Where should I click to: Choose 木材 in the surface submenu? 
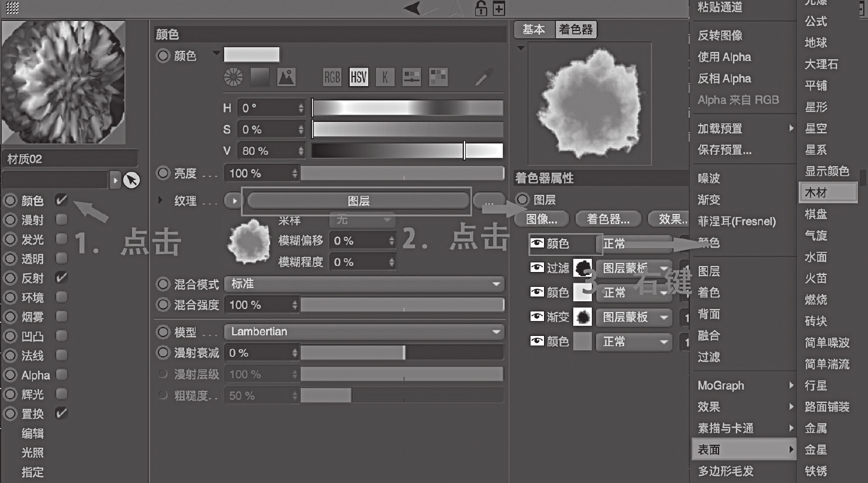coord(828,192)
